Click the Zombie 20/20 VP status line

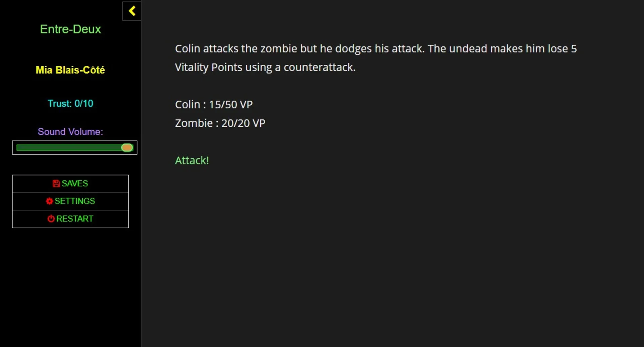pos(220,123)
